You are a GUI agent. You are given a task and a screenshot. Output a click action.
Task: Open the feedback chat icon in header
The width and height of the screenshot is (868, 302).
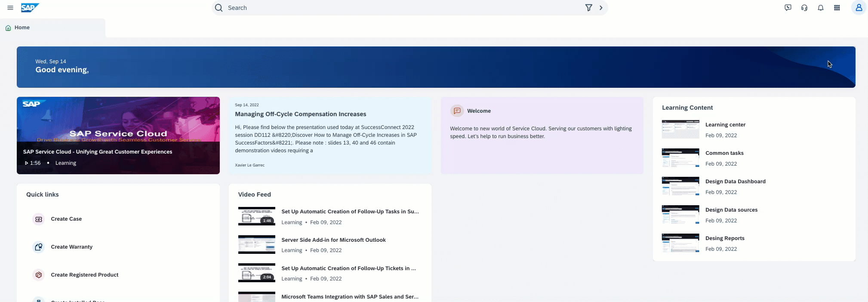[x=788, y=8]
